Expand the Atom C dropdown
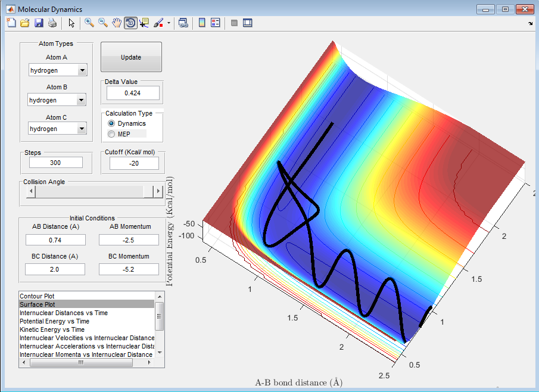539x392 pixels. point(82,129)
